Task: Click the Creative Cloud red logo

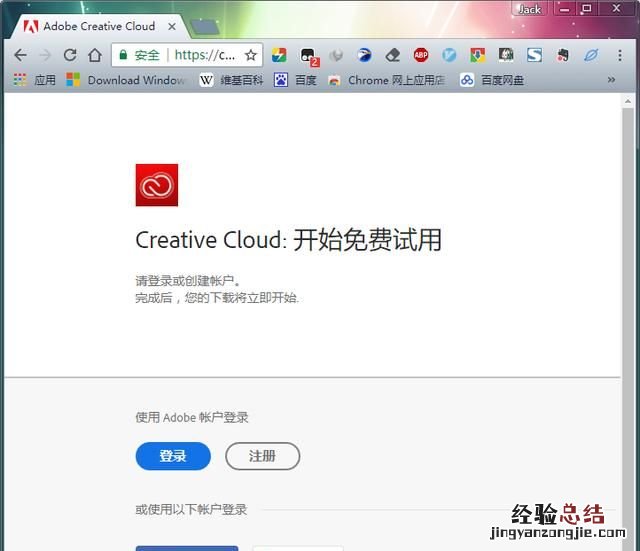Action: tap(157, 185)
